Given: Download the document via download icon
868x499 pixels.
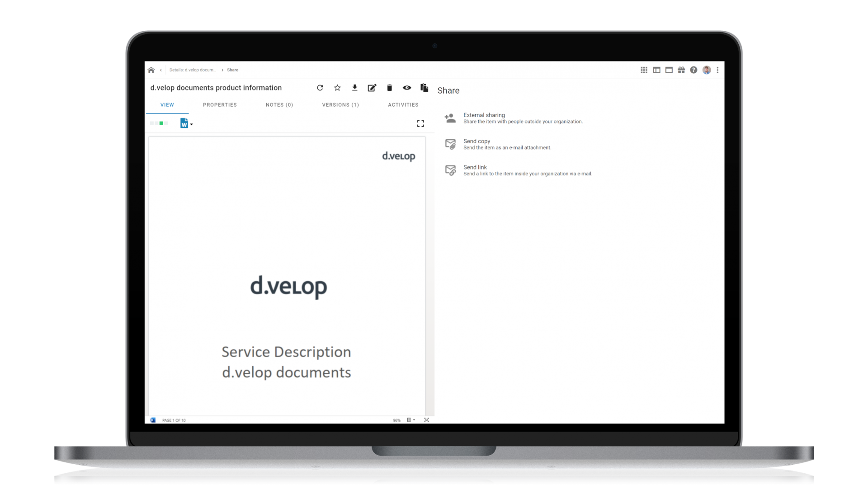Looking at the screenshot, I should click(355, 88).
